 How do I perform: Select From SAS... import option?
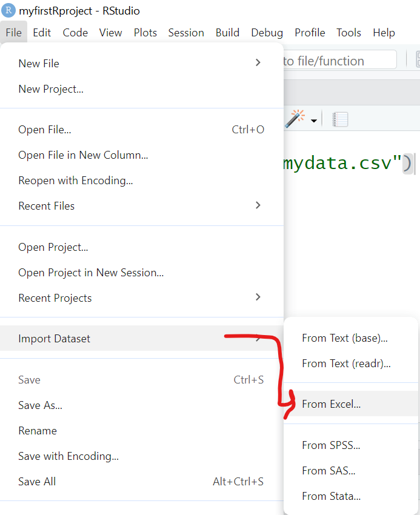tap(351, 471)
